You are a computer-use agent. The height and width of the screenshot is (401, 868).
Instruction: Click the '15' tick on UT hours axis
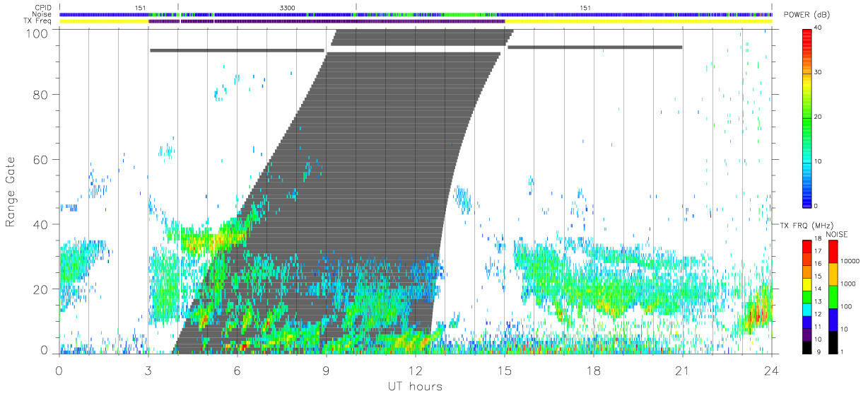pos(505,370)
